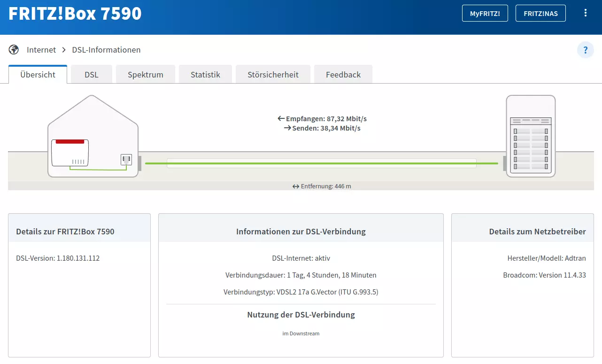Click Informationen zur DSL-Verbindung heading
Screen dimensions: 602x364
(x=301, y=232)
